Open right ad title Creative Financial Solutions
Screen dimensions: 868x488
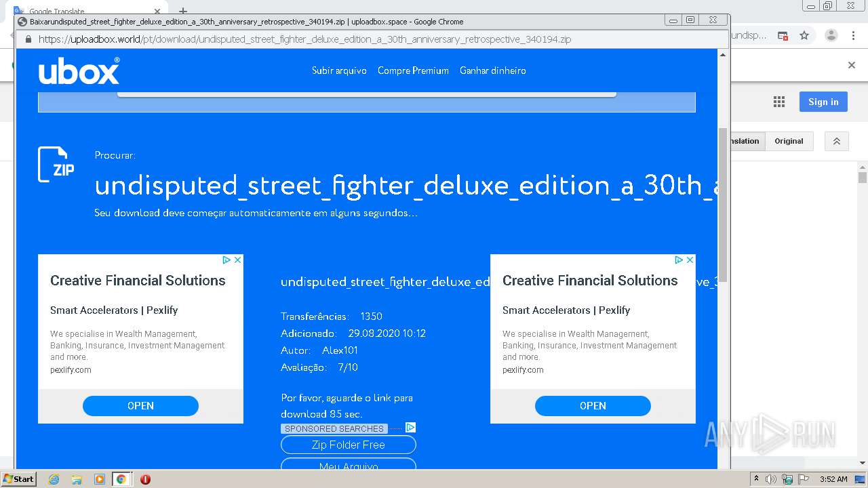pyautogui.click(x=590, y=281)
